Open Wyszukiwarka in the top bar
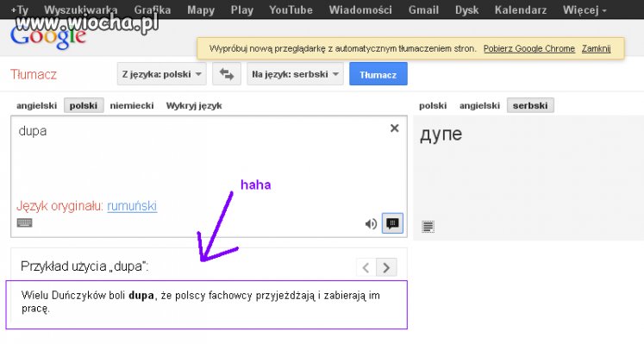This screenshot has height=344, width=644. [81, 9]
